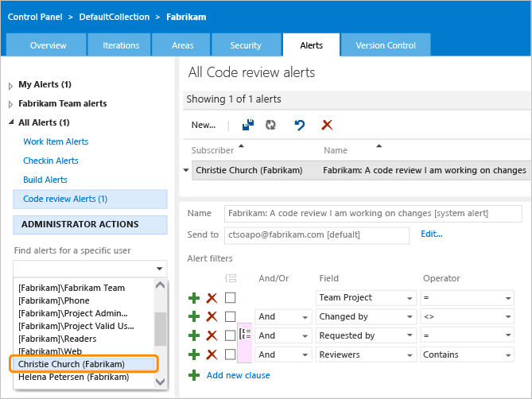Click the Undo changes icon
This screenshot has width=532, height=399.
click(299, 125)
